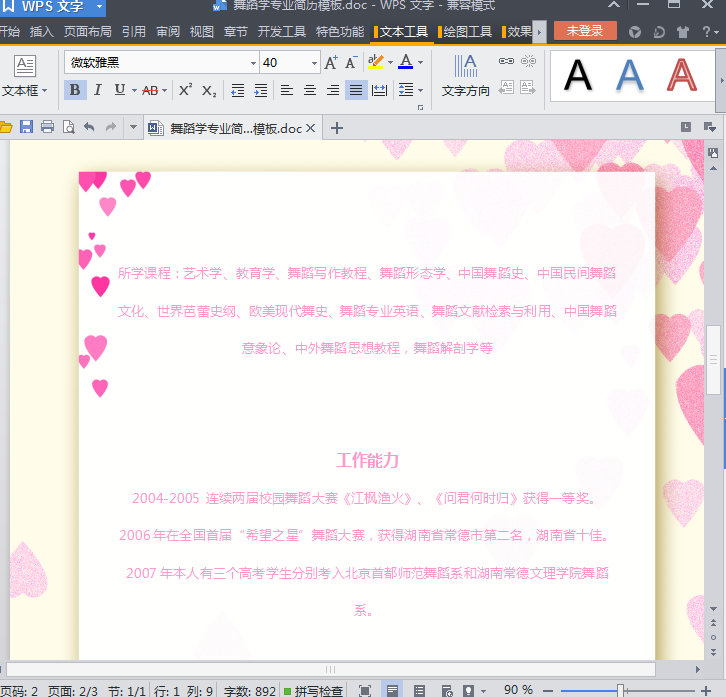
Task: Apply font color
Action: click(x=406, y=62)
